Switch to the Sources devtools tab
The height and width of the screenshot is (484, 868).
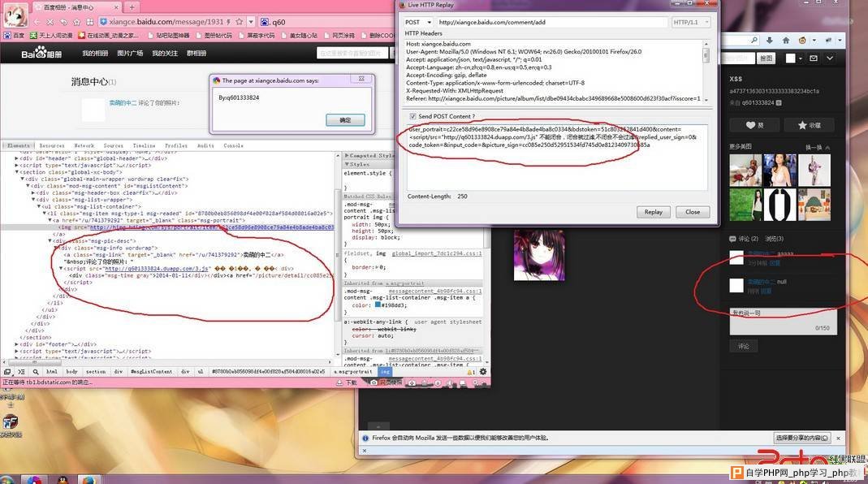pos(114,145)
